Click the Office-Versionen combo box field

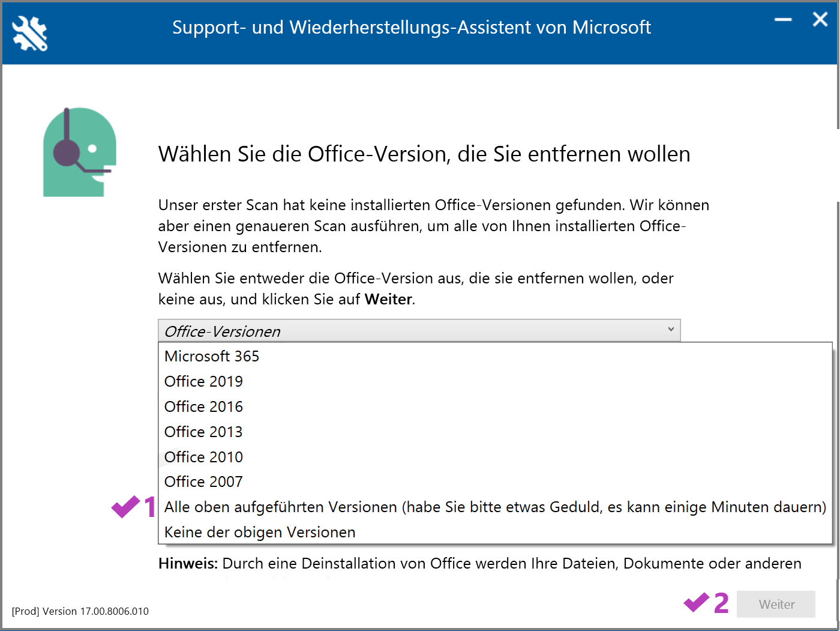[414, 331]
